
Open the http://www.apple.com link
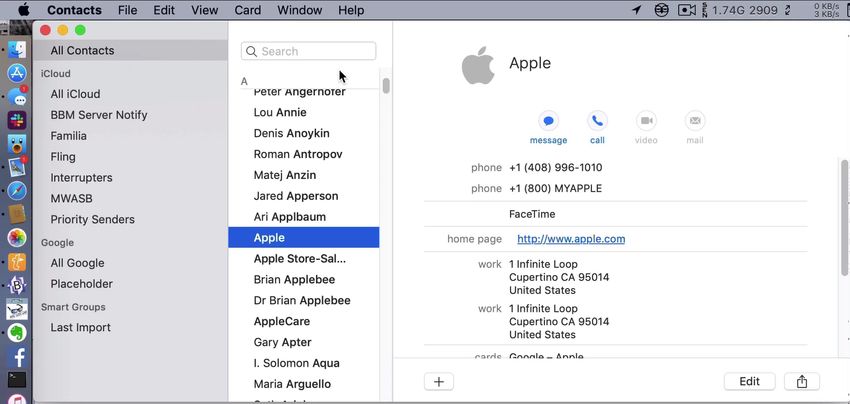(571, 239)
